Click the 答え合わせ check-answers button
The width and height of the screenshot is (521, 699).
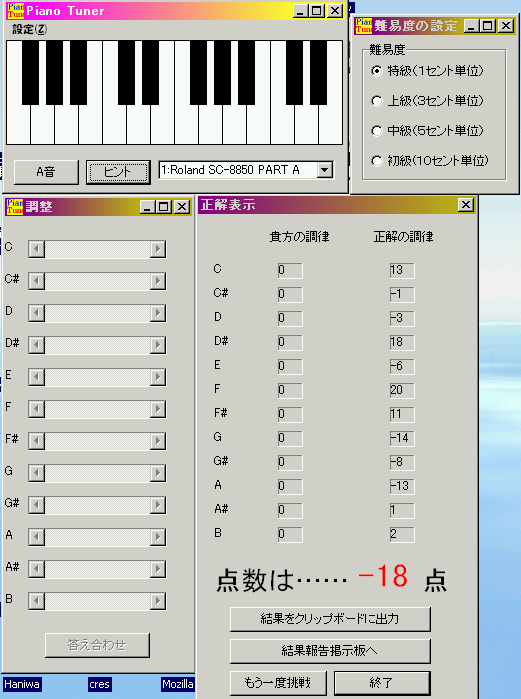pos(97,645)
